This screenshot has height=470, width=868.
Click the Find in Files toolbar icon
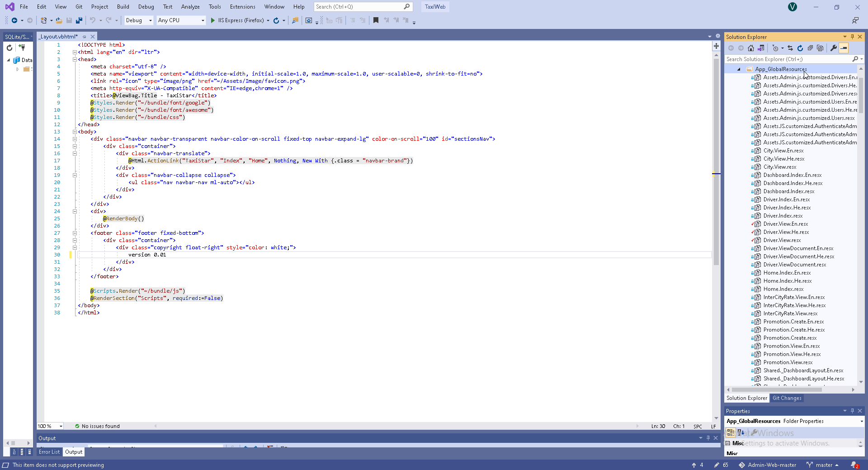(295, 20)
